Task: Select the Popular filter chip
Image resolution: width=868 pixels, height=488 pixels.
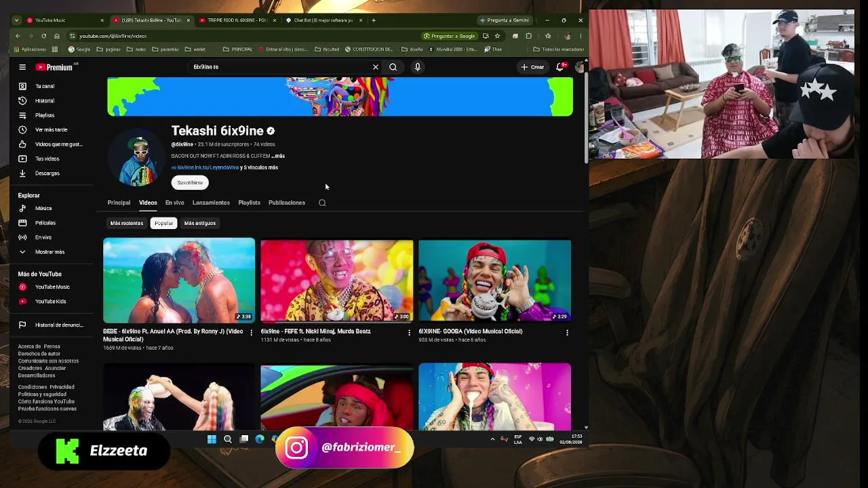Action: click(x=163, y=223)
